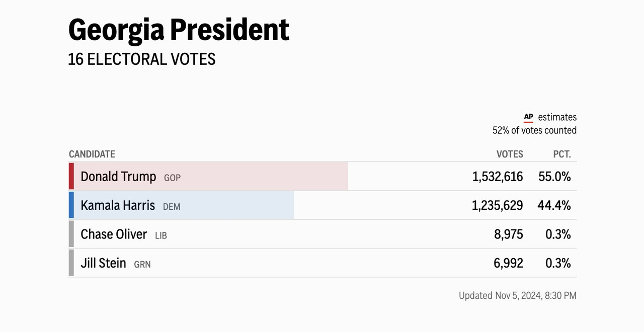The height and width of the screenshot is (332, 644).
Task: Select the Kamala Harris candidate name
Action: click(118, 205)
